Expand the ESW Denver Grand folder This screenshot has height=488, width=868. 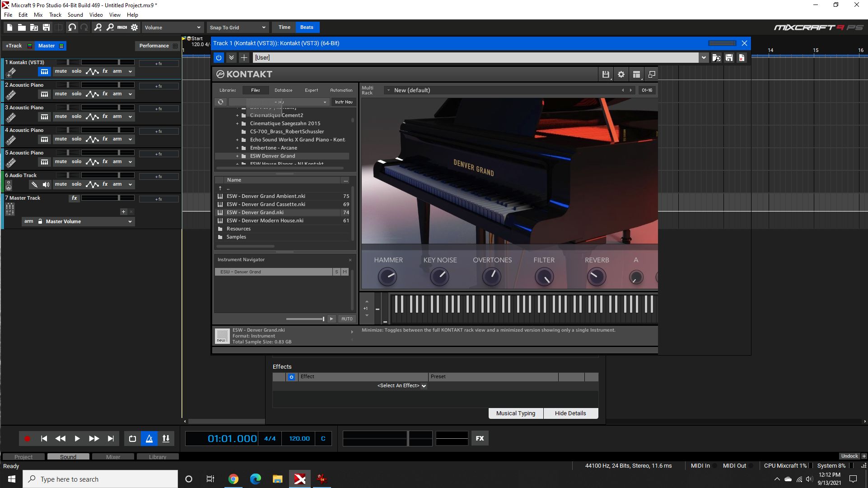[x=237, y=156]
